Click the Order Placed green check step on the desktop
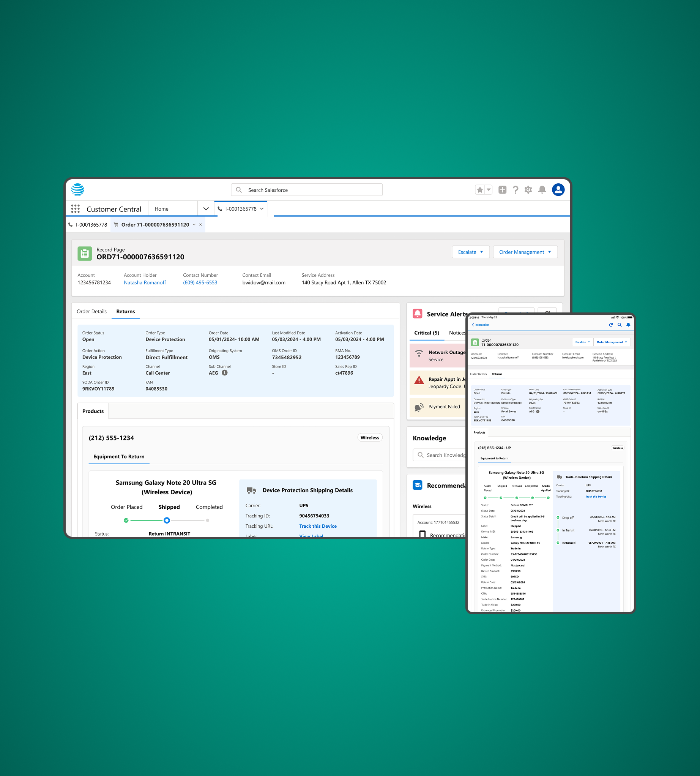This screenshot has height=776, width=700. pos(126,520)
